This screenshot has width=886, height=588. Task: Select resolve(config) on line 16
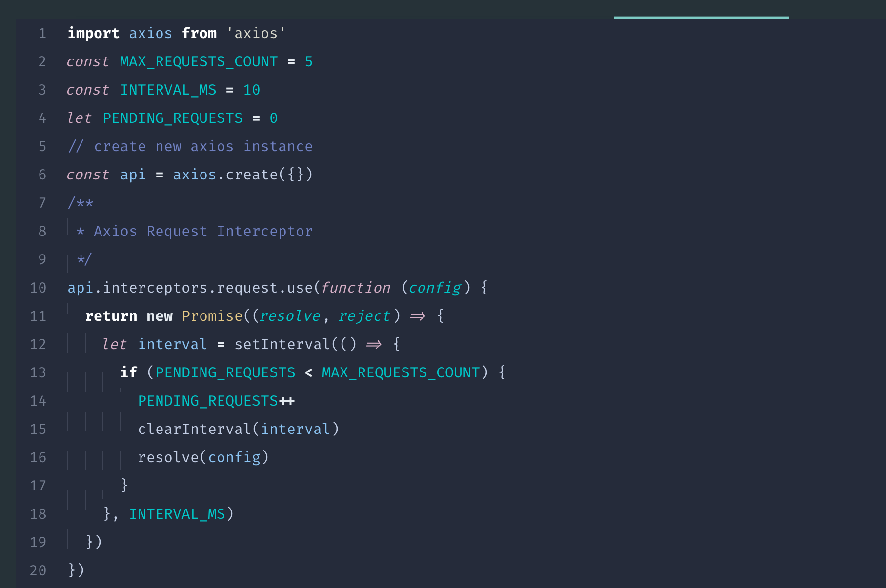203,457
